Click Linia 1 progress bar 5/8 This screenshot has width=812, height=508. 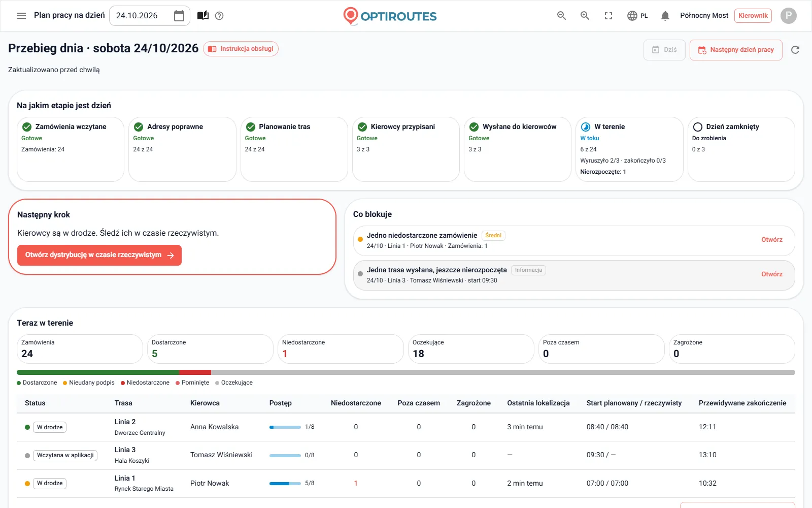(x=285, y=484)
